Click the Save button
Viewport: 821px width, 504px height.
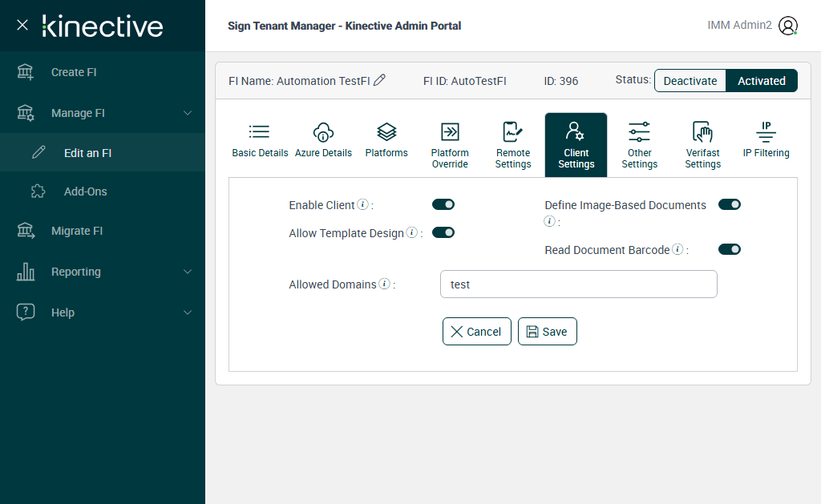547,331
